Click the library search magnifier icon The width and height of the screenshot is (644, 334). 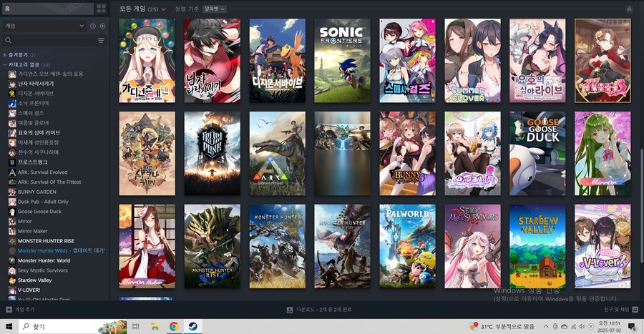pyautogui.click(x=8, y=40)
